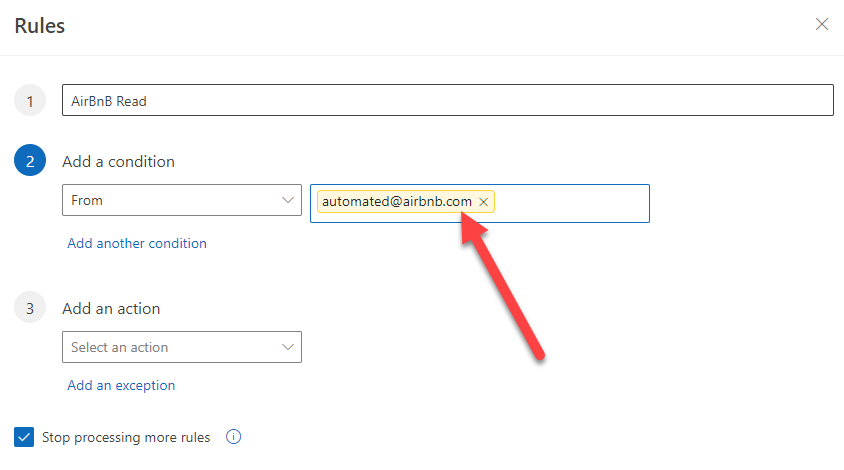
Task: Click the step 1 number circle
Action: coord(30,101)
